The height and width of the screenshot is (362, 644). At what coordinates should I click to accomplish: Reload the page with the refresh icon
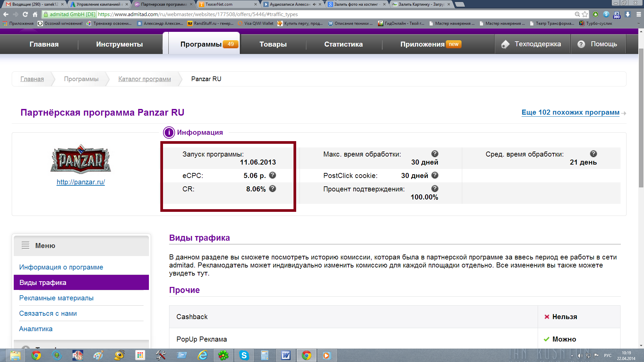tap(25, 14)
